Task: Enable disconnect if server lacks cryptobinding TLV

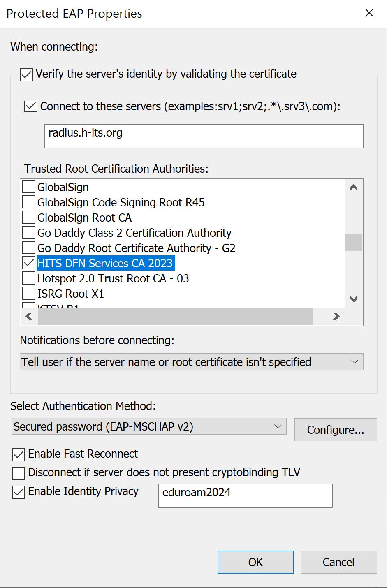Action: click(18, 473)
